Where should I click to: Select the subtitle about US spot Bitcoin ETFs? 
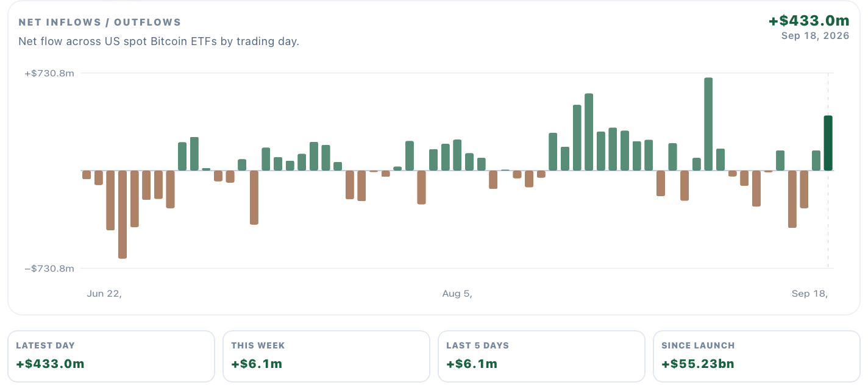pyautogui.click(x=158, y=41)
